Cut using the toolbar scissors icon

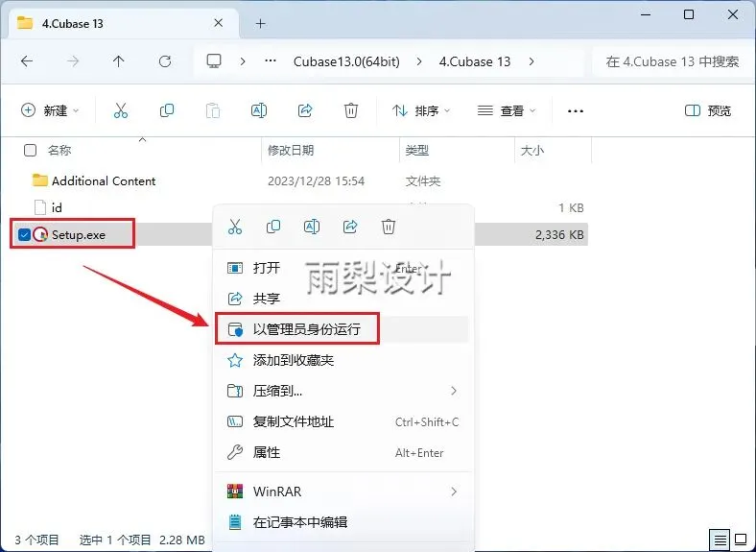click(121, 111)
